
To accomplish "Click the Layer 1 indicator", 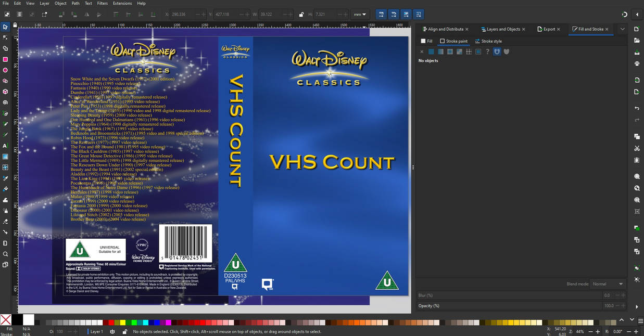I will 96,331.
